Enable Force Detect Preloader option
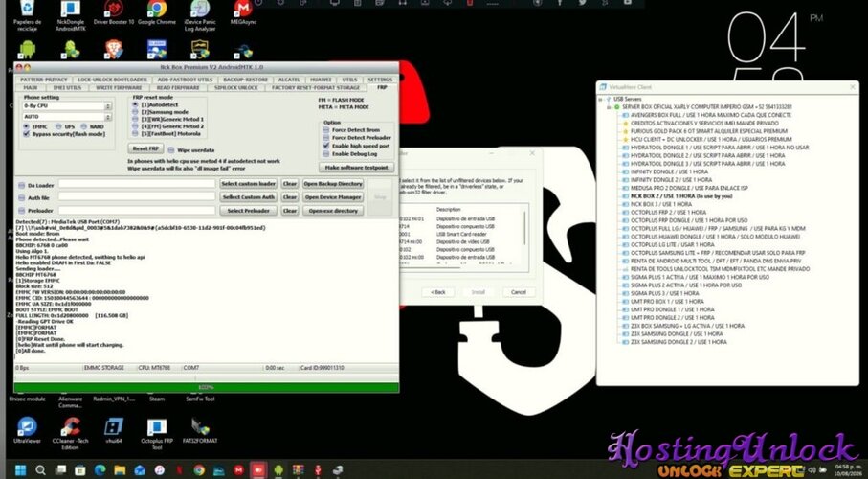 pyautogui.click(x=326, y=138)
